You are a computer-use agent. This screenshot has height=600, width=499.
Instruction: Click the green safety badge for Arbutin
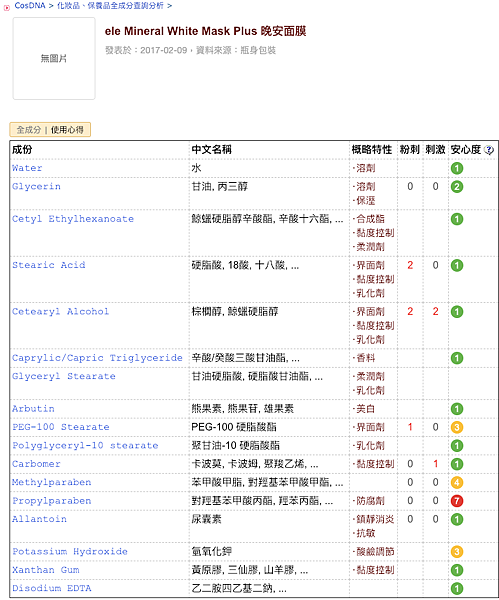click(x=457, y=409)
